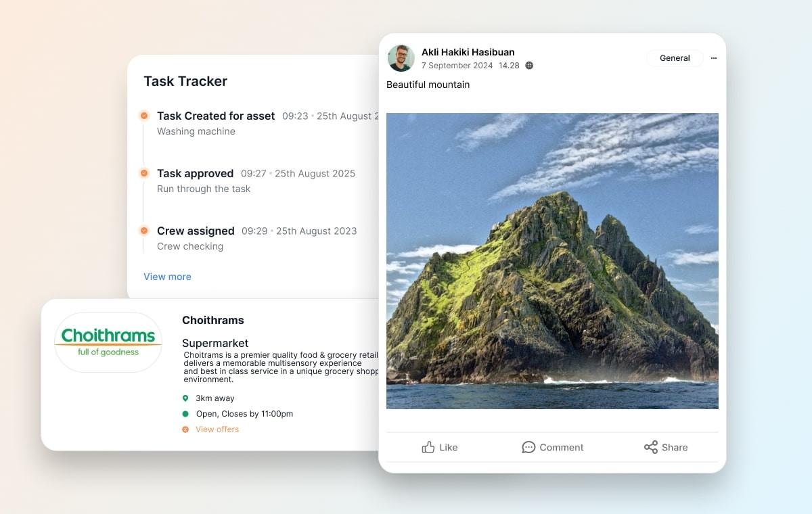Viewport: 812px width, 514px height.
Task: Click the Task Created for asset marker
Action: (144, 116)
